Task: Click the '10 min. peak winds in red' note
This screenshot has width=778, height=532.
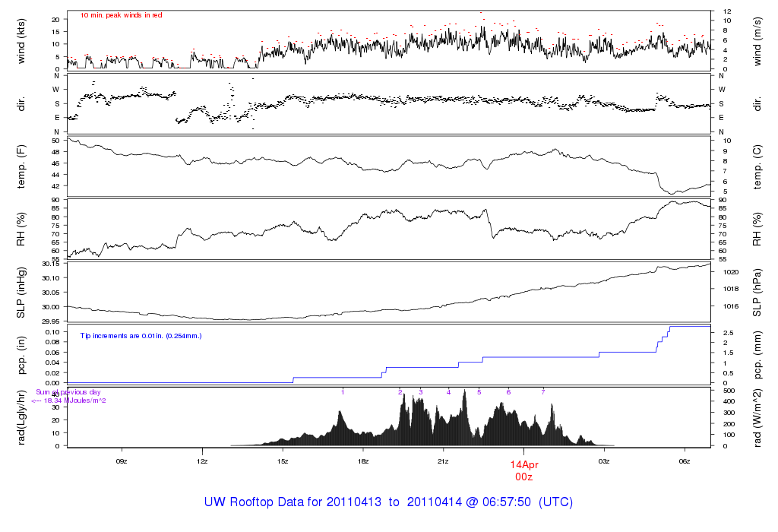Action: 121,15
